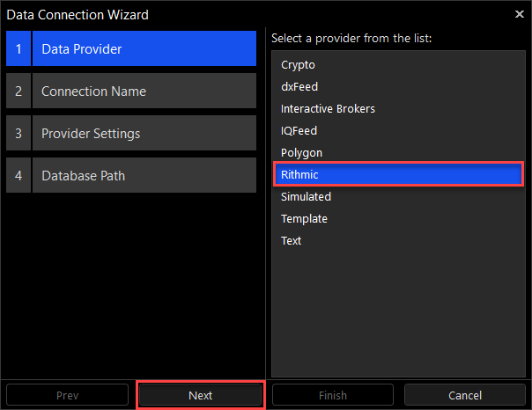
Task: Select Template from the provider list
Action: (304, 219)
